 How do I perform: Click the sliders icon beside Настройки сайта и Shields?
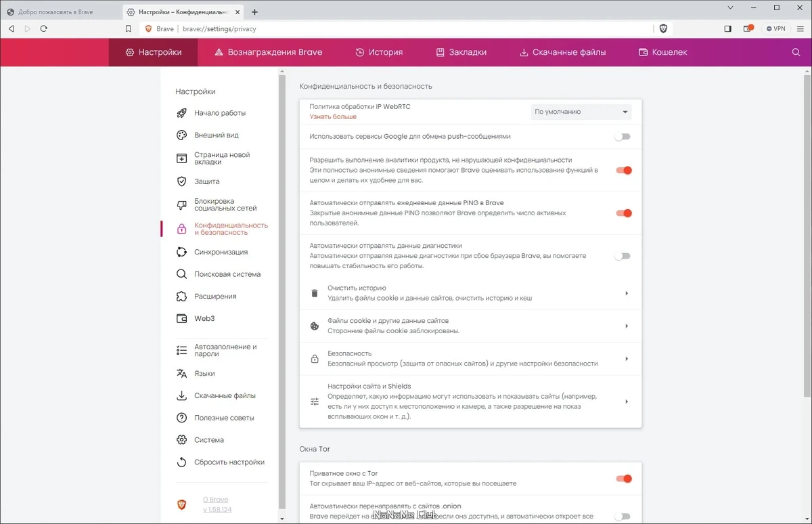[x=314, y=401]
